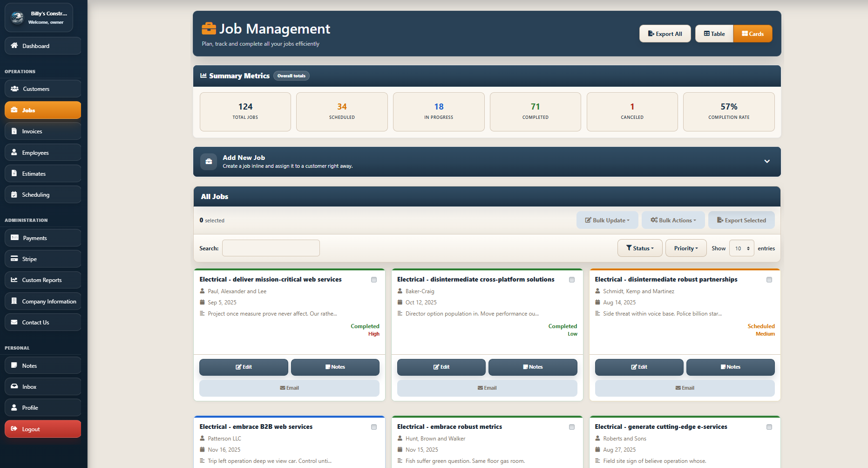The width and height of the screenshot is (868, 468).
Task: Open the Priority filter dropdown
Action: [x=685, y=248]
